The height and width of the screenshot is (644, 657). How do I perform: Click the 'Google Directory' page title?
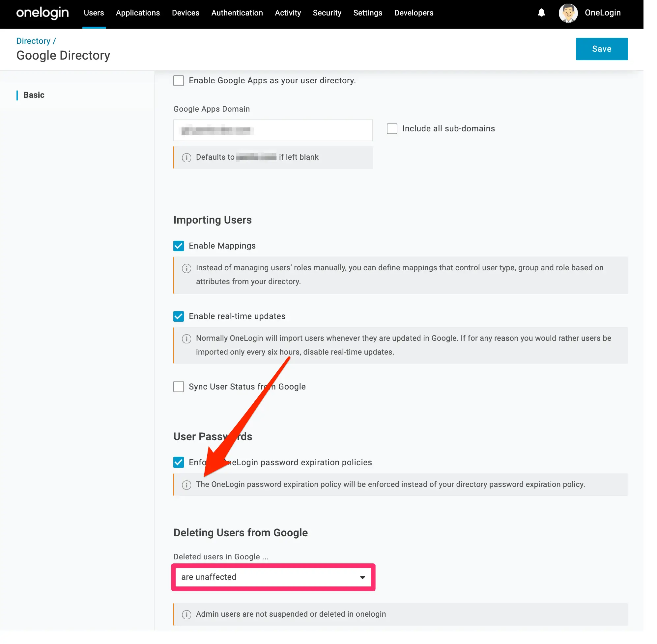coord(63,55)
